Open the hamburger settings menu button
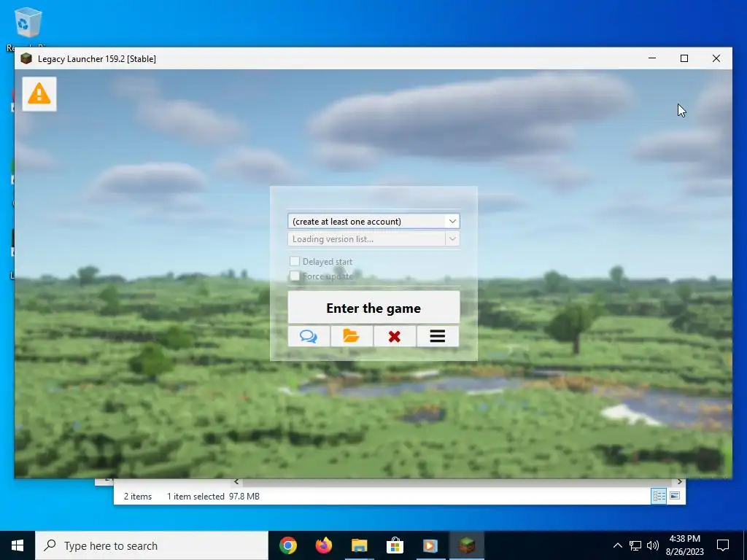The image size is (747, 560). pos(438,336)
